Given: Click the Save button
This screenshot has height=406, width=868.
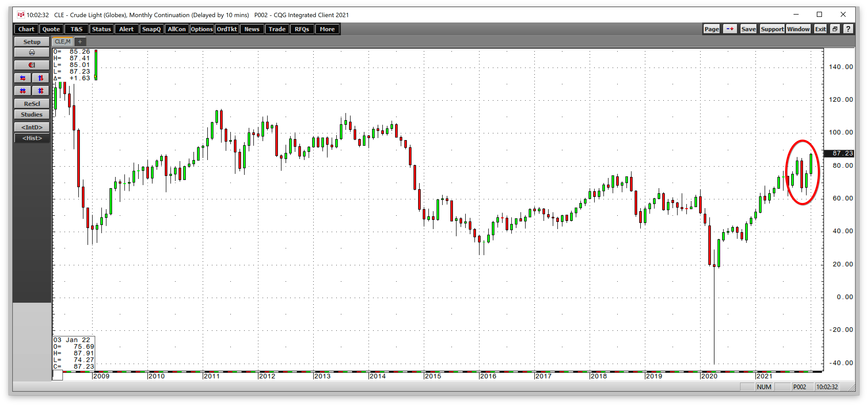Looking at the screenshot, I should (748, 29).
